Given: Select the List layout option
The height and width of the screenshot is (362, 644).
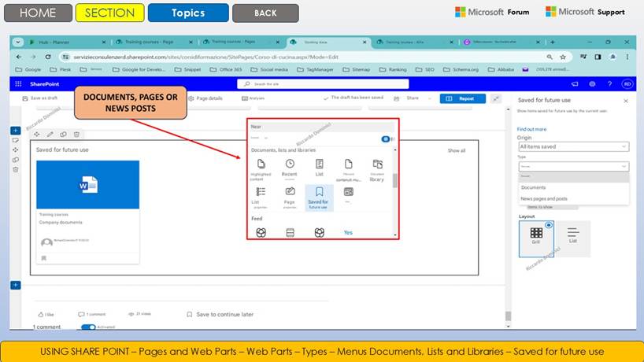Looking at the screenshot, I should [x=573, y=239].
